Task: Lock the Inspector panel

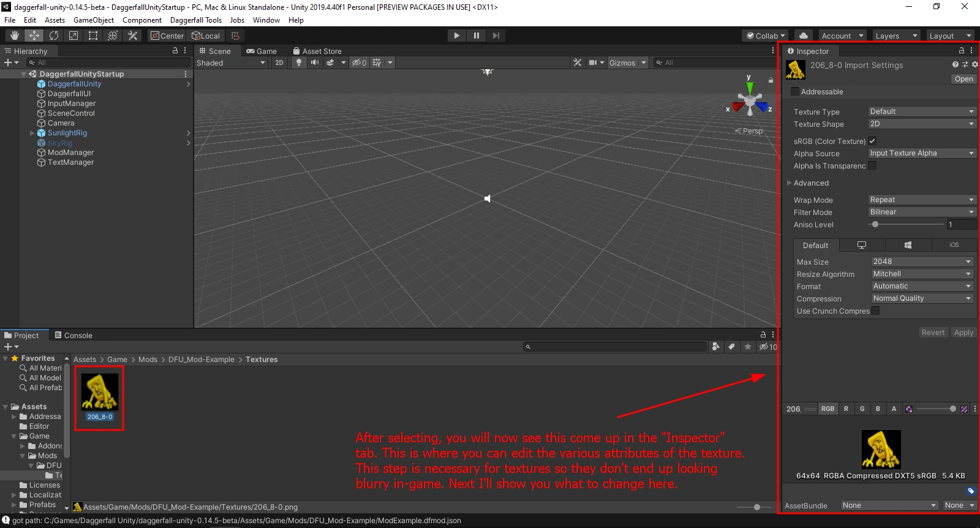Action: [x=962, y=51]
